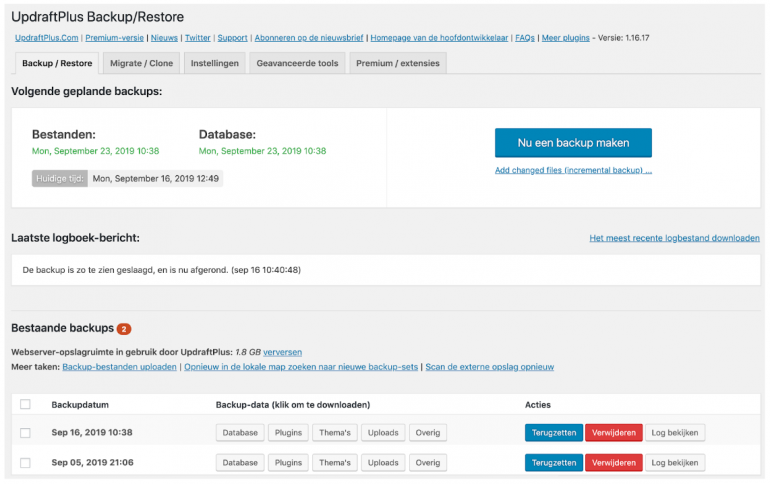Open the Meer plugins link
This screenshot has width=770, height=484.
[565, 38]
